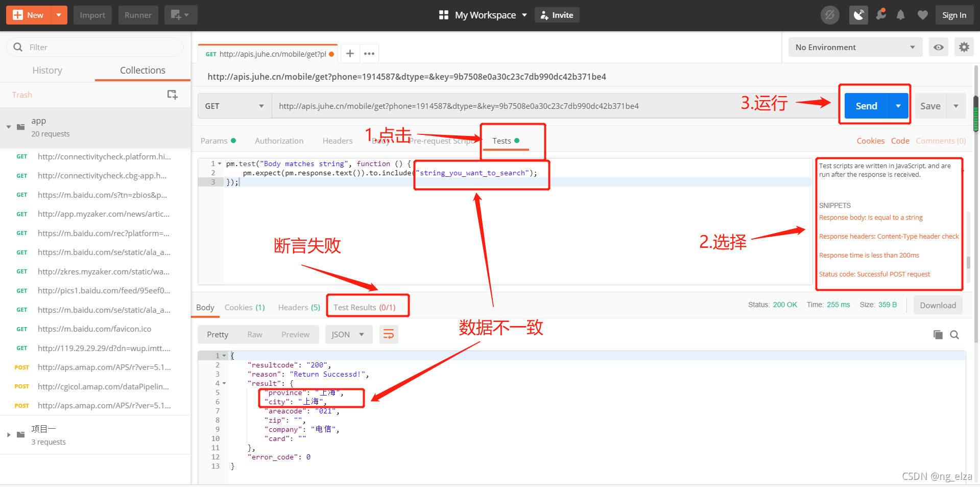Click the Runner button
The width and height of the screenshot is (980, 487).
pos(138,15)
